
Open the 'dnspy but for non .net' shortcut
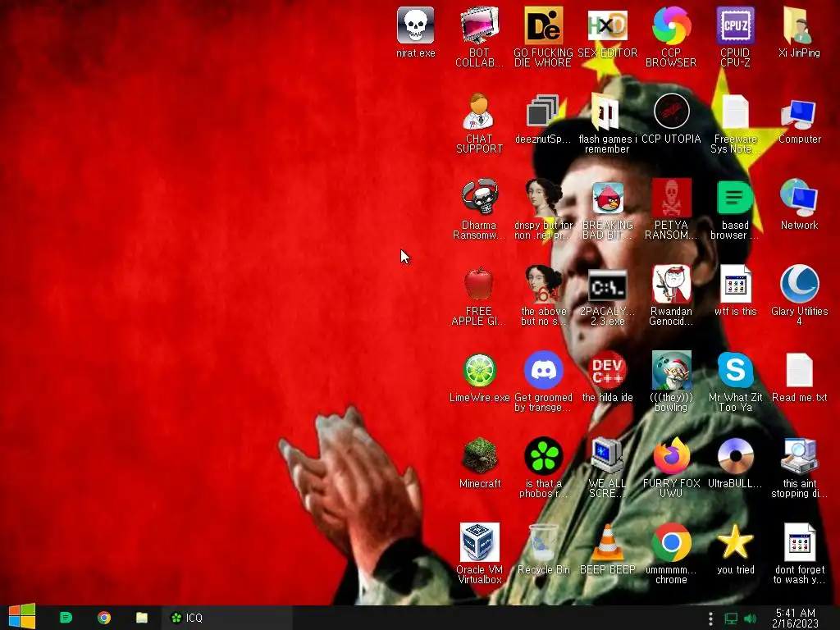[543, 198]
